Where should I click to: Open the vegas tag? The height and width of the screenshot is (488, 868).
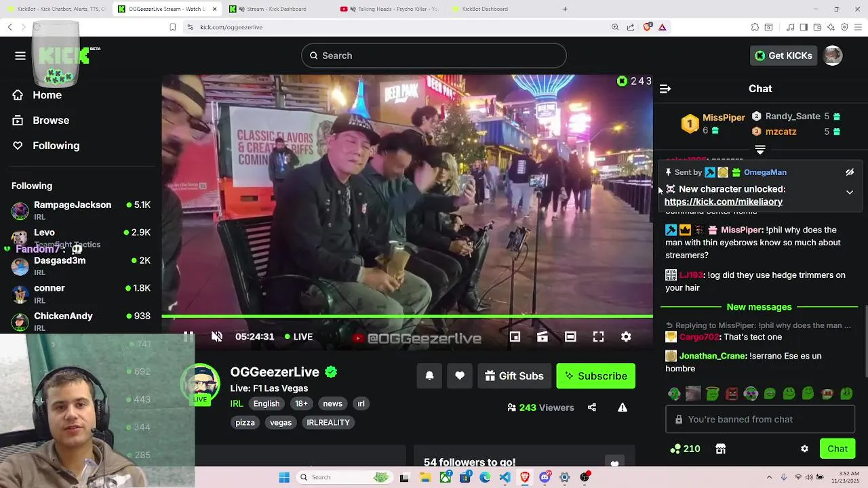pos(281,422)
